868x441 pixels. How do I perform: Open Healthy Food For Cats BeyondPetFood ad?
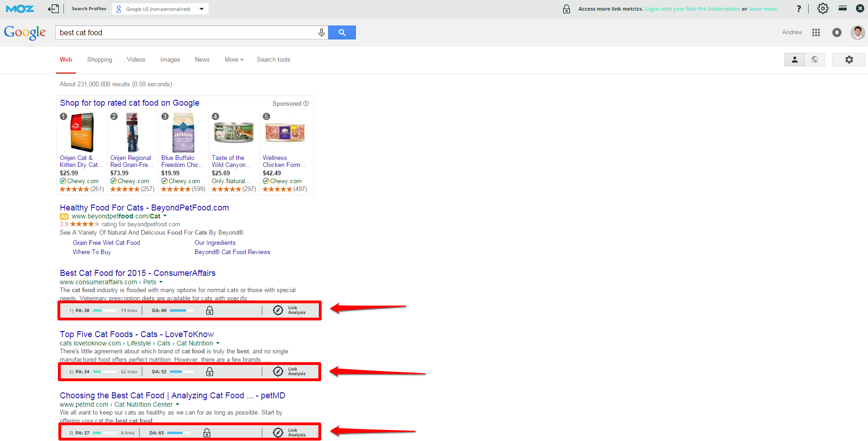tap(144, 208)
